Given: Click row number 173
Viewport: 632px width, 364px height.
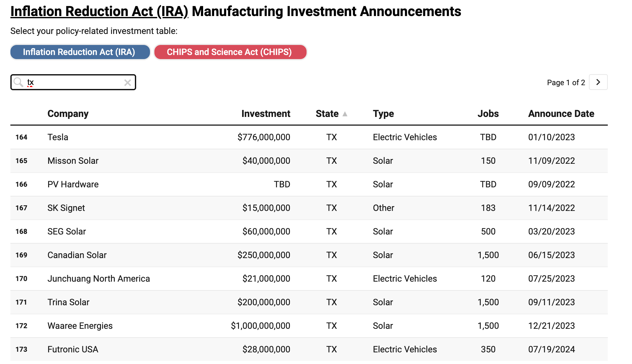Looking at the screenshot, I should (x=21, y=349).
